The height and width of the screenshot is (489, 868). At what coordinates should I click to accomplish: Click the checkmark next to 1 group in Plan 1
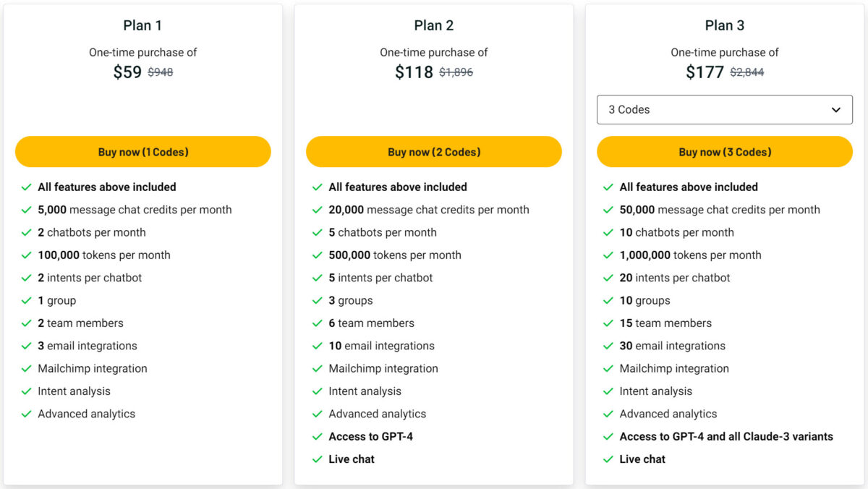27,300
